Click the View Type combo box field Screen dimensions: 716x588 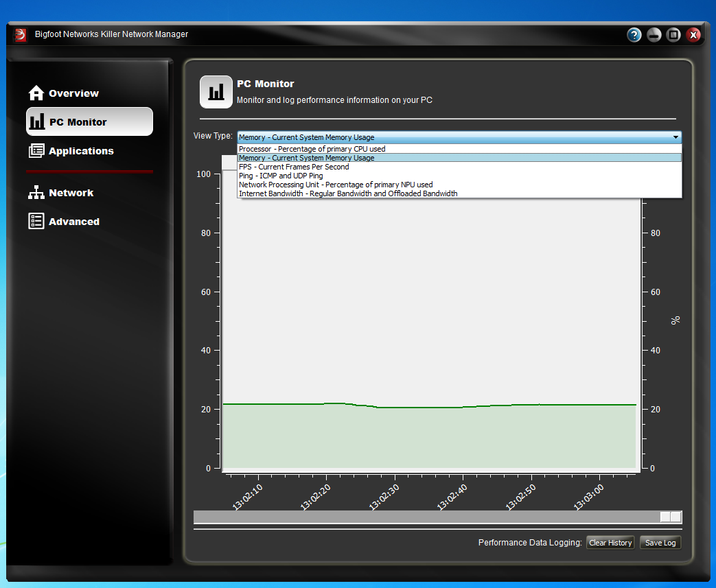pyautogui.click(x=459, y=137)
